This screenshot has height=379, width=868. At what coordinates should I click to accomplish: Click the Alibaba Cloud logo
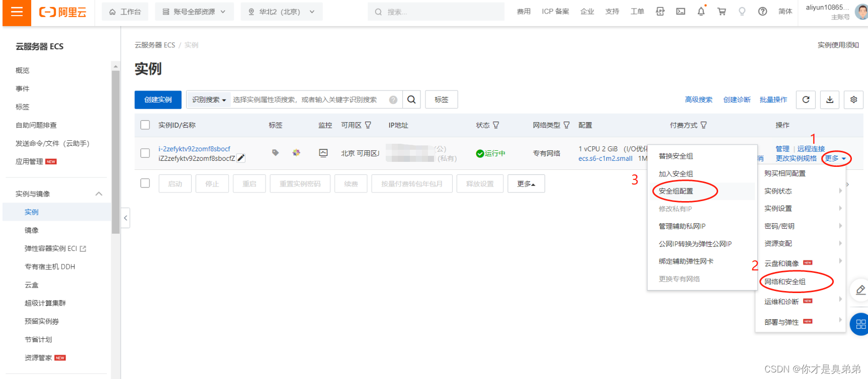pyautogui.click(x=63, y=12)
